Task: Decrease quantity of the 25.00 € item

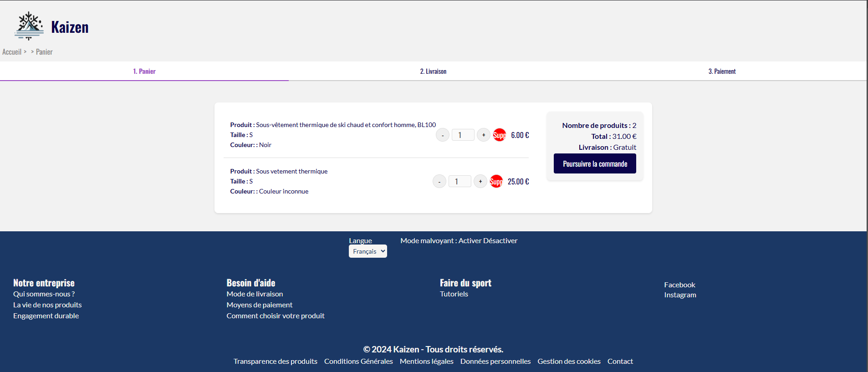Action: [439, 182]
